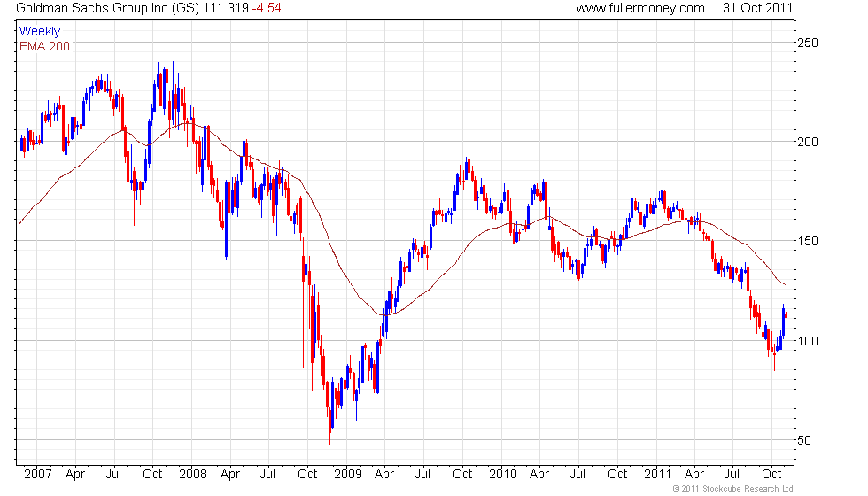Click the 2011 year label on time axis
Image resolution: width=868 pixels, height=496 pixels.
[x=657, y=474]
